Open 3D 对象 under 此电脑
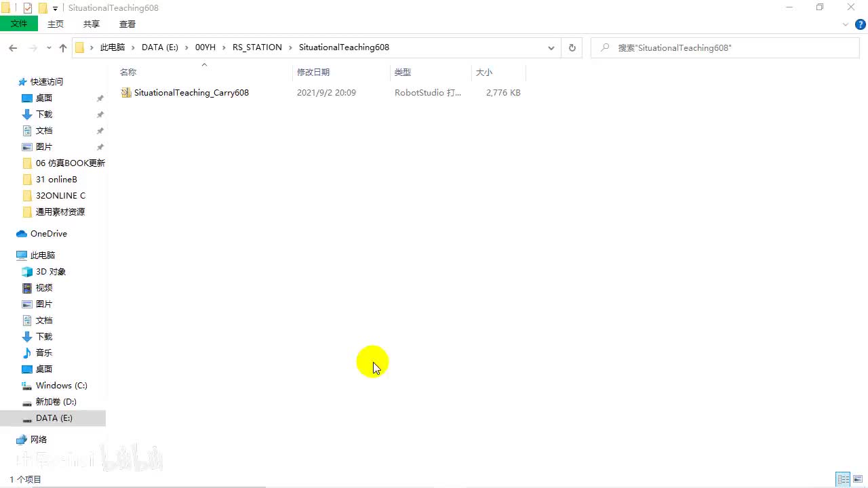The width and height of the screenshot is (868, 488). [51, 271]
